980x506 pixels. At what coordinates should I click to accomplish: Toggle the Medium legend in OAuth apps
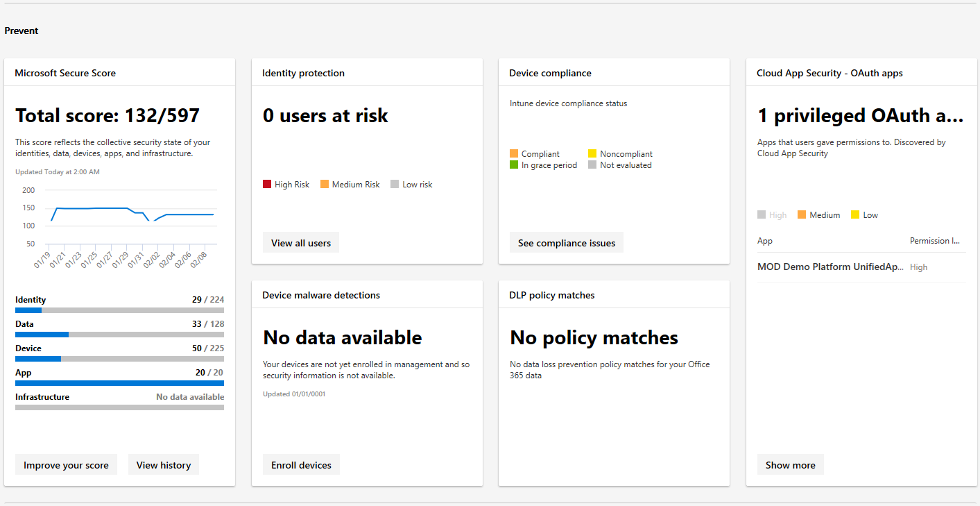click(819, 215)
